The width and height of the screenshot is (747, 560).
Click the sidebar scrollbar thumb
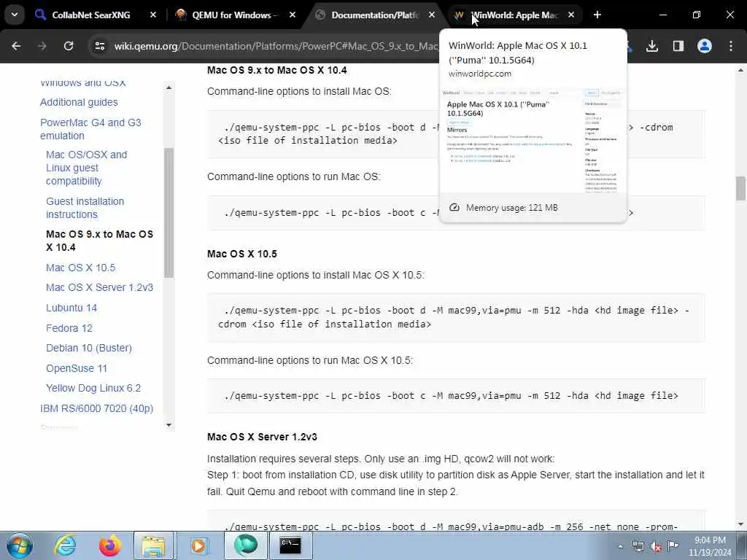(x=169, y=212)
